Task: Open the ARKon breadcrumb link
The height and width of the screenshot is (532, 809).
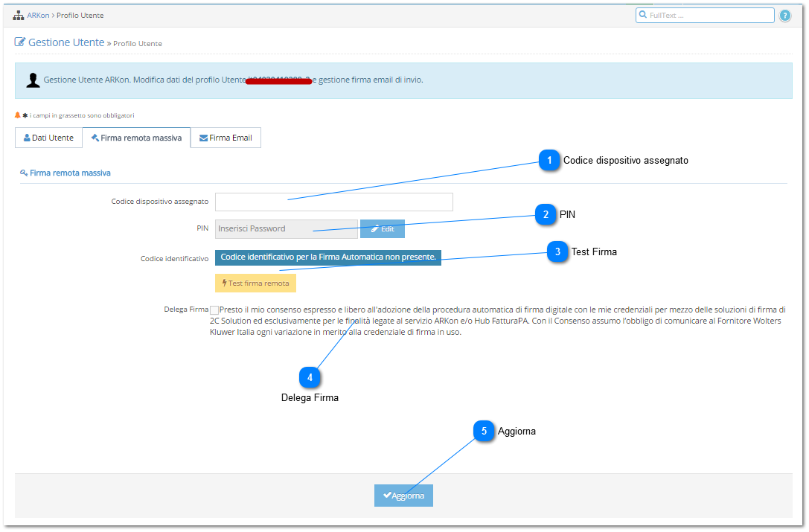Action: (x=38, y=16)
